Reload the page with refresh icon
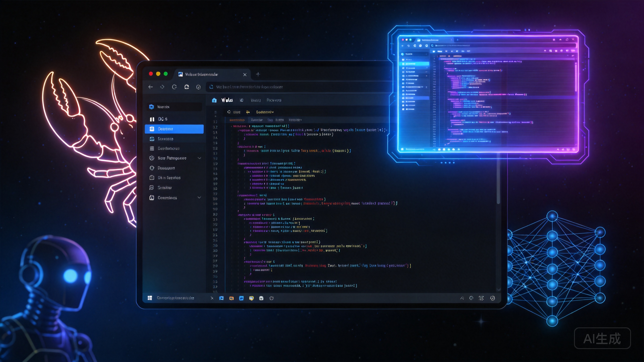This screenshot has height=362, width=644. [174, 87]
